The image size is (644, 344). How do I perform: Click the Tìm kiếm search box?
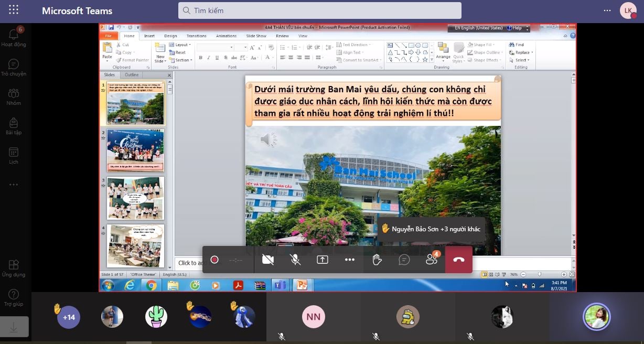pyautogui.click(x=320, y=10)
